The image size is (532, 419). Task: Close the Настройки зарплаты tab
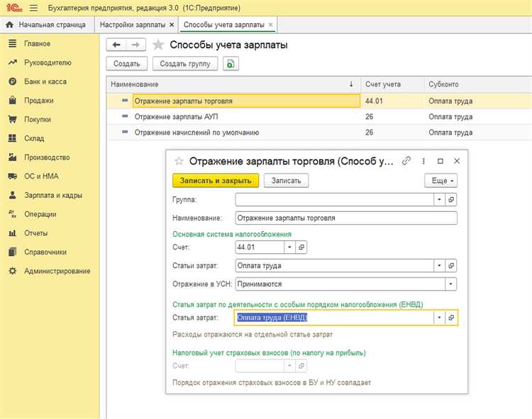coord(172,25)
